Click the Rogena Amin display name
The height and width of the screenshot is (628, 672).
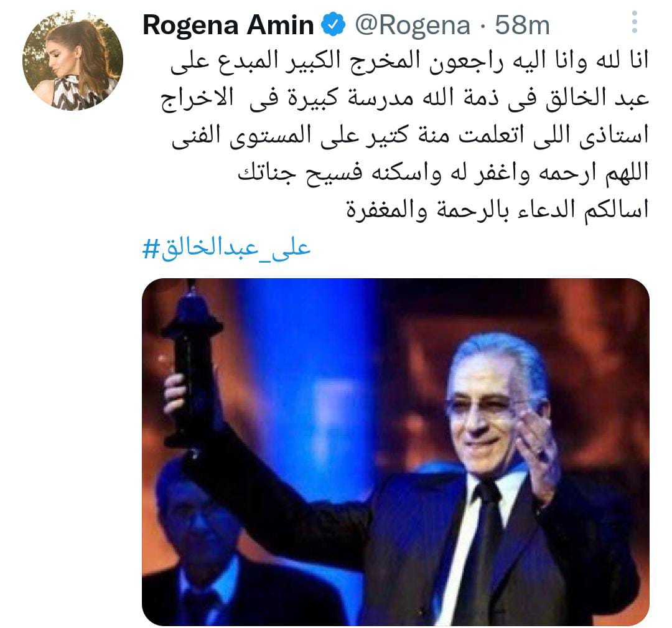click(x=228, y=25)
